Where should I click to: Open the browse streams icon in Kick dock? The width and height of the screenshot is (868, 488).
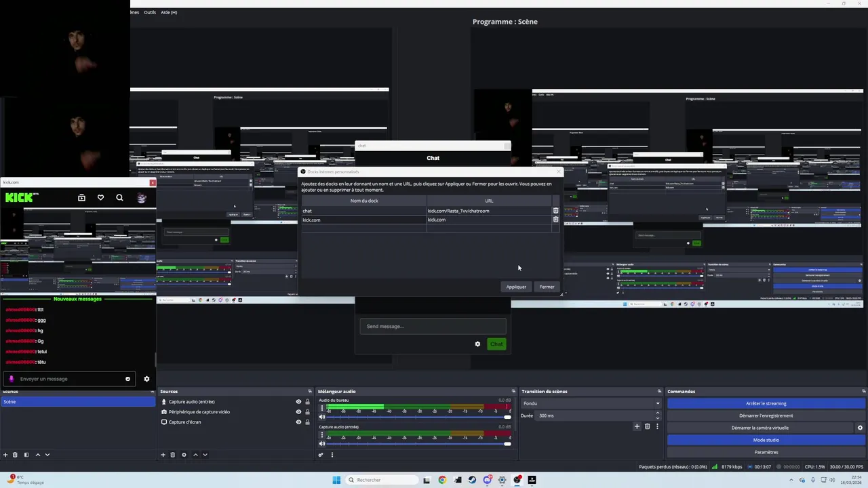click(81, 197)
